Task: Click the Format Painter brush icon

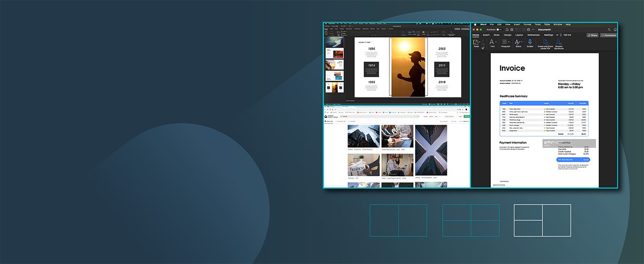Action: pos(483,48)
